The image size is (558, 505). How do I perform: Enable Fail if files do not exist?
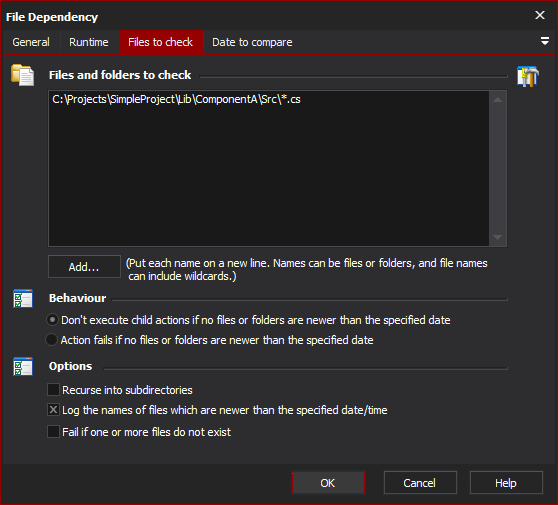click(x=53, y=431)
